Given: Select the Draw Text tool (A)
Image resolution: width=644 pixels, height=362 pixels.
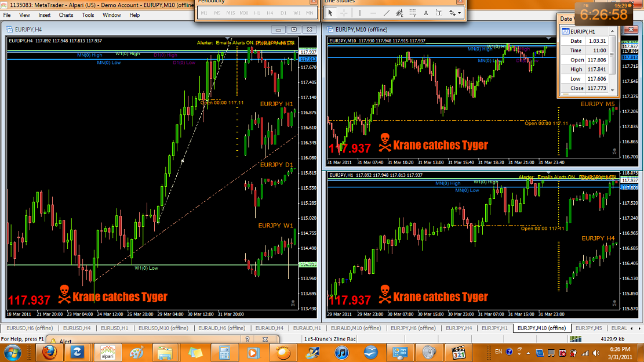Looking at the screenshot, I should [x=426, y=13].
